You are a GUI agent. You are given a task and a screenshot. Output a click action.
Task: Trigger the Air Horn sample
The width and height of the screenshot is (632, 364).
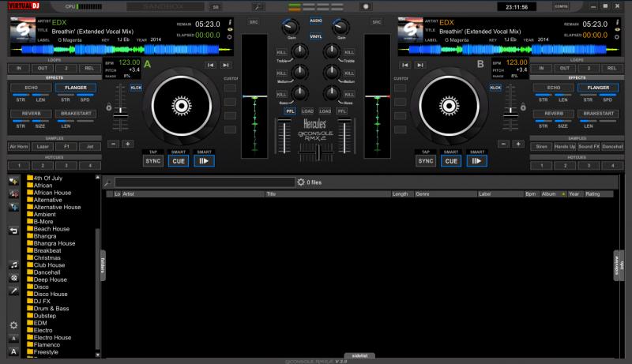(x=19, y=147)
